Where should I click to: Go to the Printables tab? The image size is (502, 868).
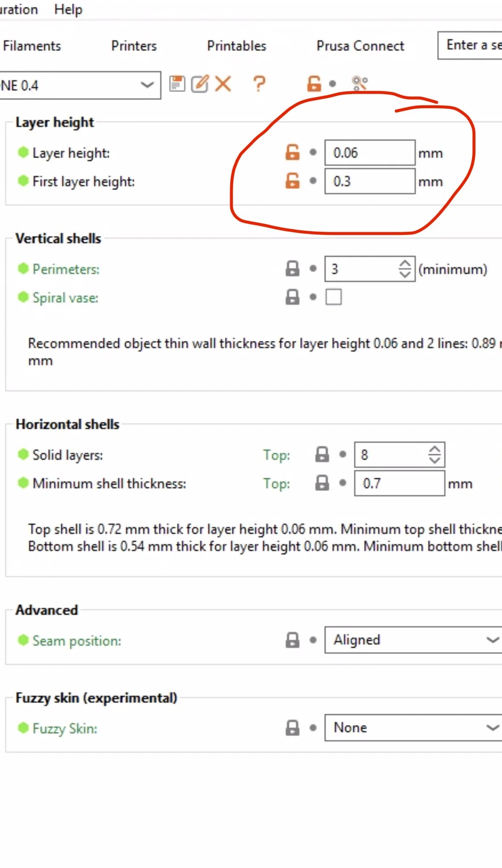point(237,46)
